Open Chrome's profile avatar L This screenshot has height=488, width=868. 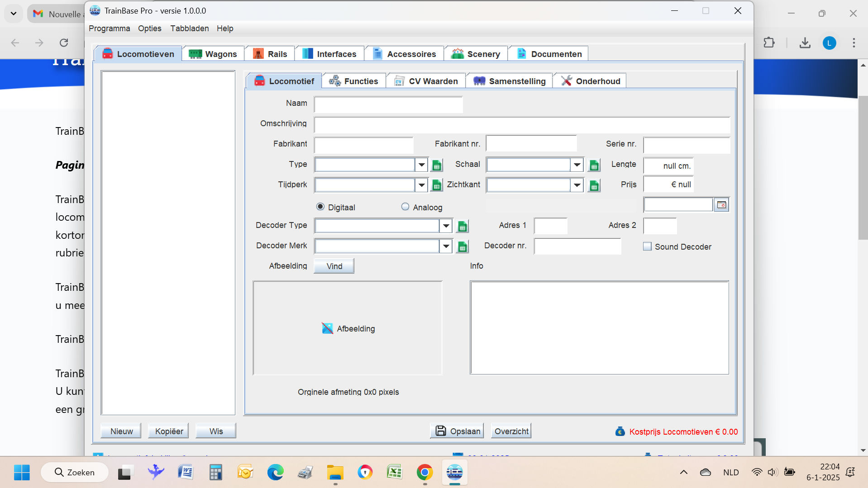pos(829,43)
